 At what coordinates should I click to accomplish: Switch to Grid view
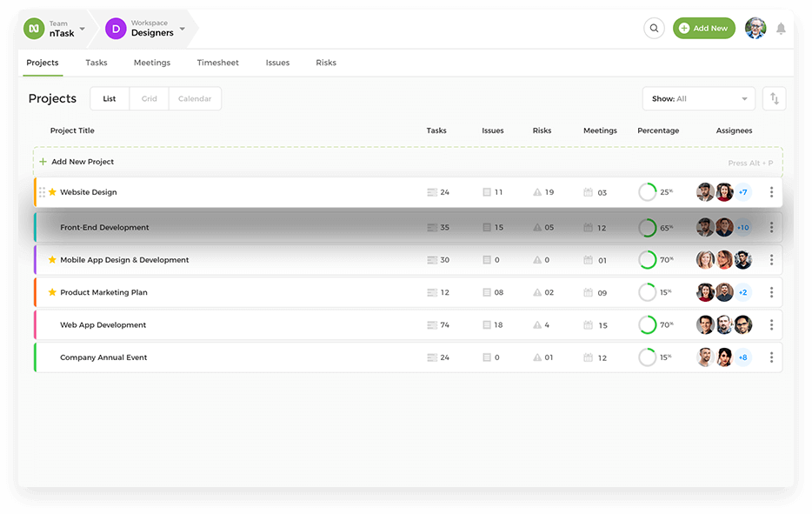click(150, 99)
